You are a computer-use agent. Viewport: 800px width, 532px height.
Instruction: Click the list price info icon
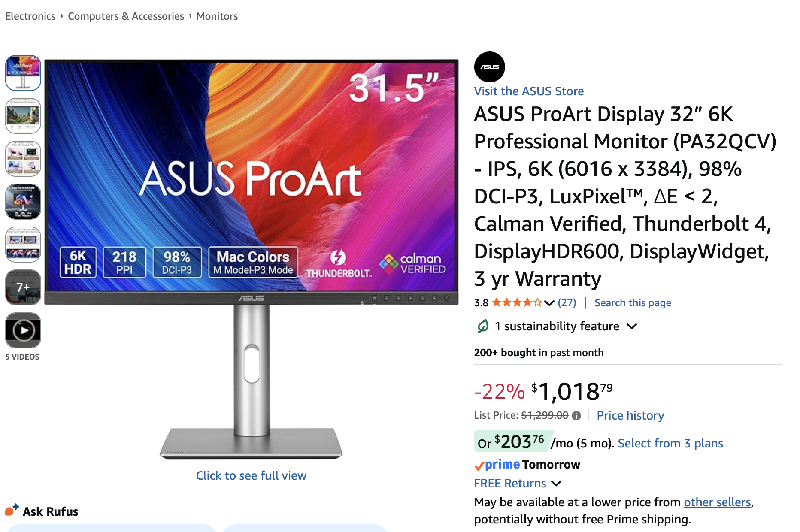[576, 416]
